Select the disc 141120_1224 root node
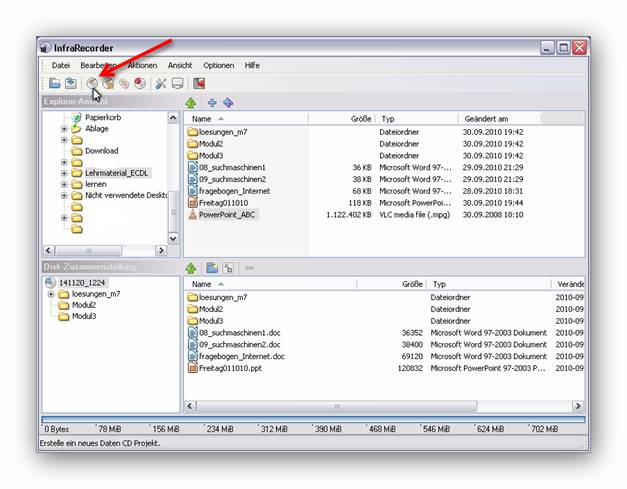This screenshot has width=627, height=489. tap(82, 283)
